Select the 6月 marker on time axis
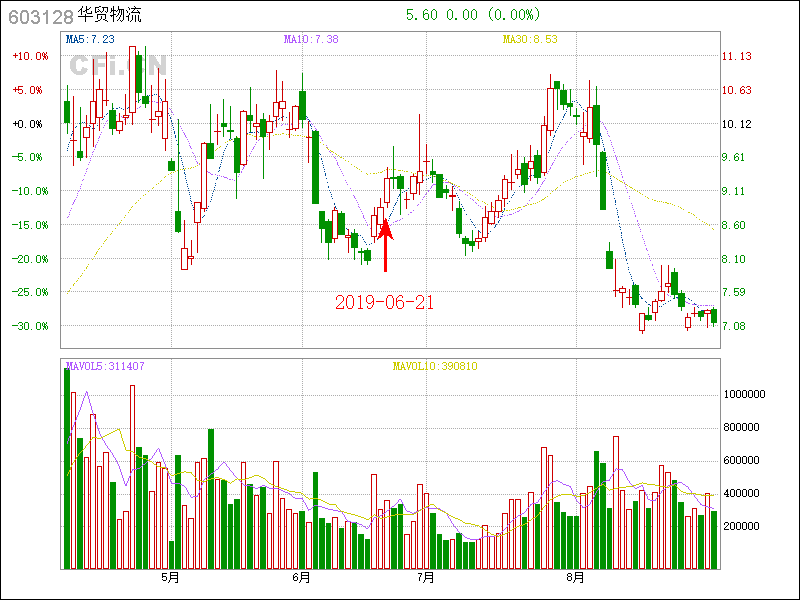This screenshot has height=600, width=800. 302,577
